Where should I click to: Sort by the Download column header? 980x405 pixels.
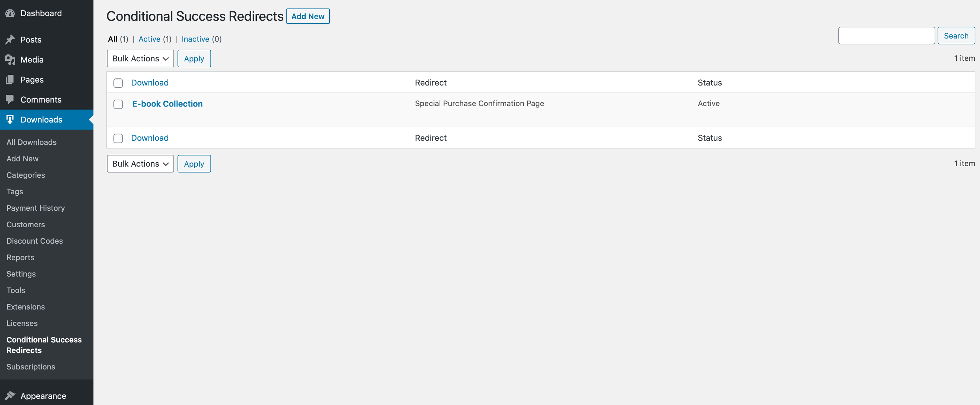150,83
